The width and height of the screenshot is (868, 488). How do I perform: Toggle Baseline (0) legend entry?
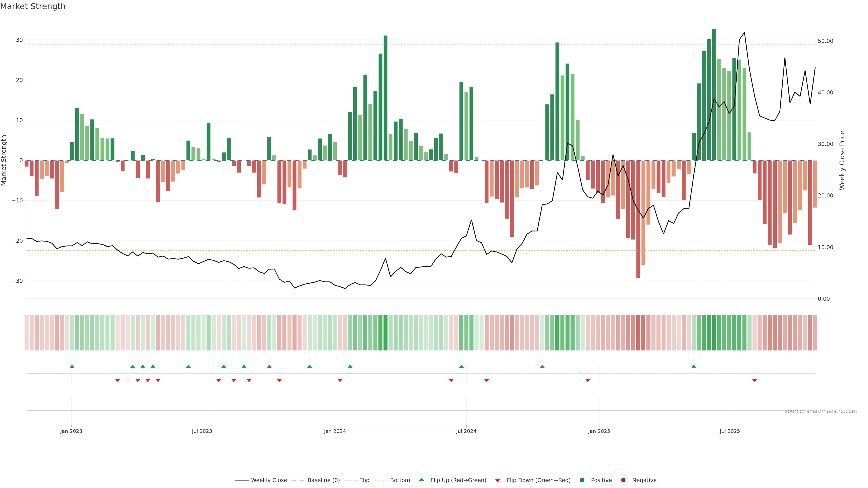pos(316,480)
